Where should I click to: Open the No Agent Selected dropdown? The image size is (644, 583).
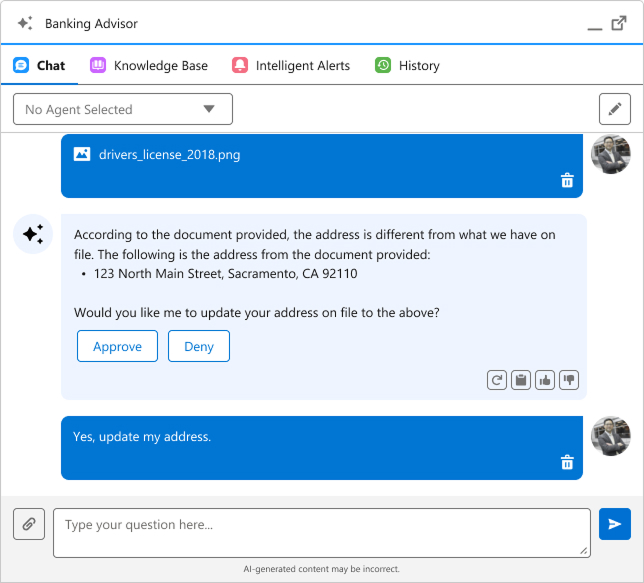click(123, 109)
